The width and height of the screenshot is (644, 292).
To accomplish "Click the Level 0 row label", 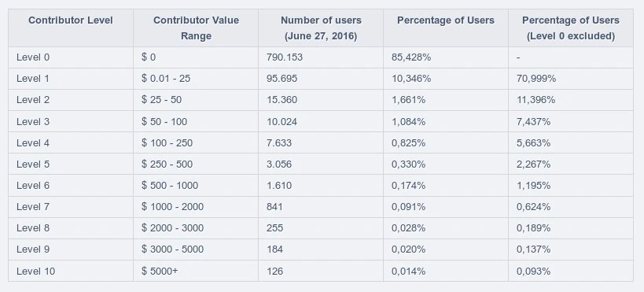I will point(33,57).
